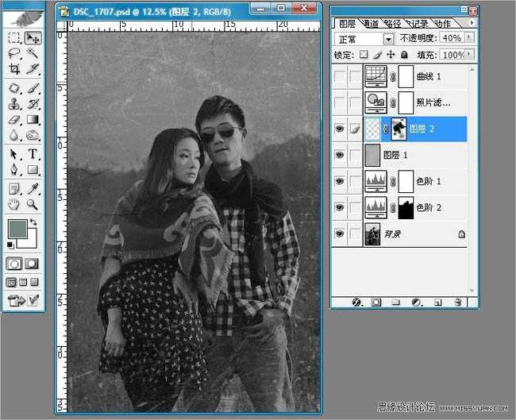The height and width of the screenshot is (420, 516).
Task: Create new fill or adjustment layer
Action: point(416,302)
